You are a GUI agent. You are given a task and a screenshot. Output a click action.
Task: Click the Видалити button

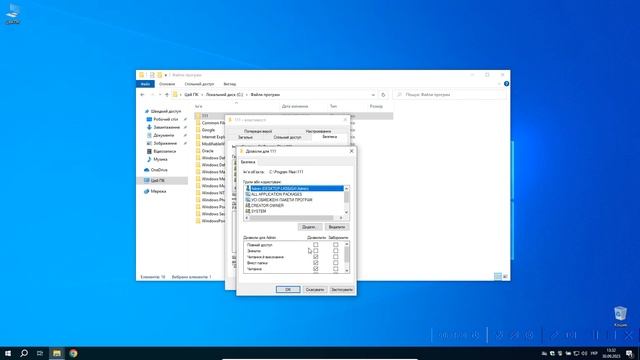337,227
